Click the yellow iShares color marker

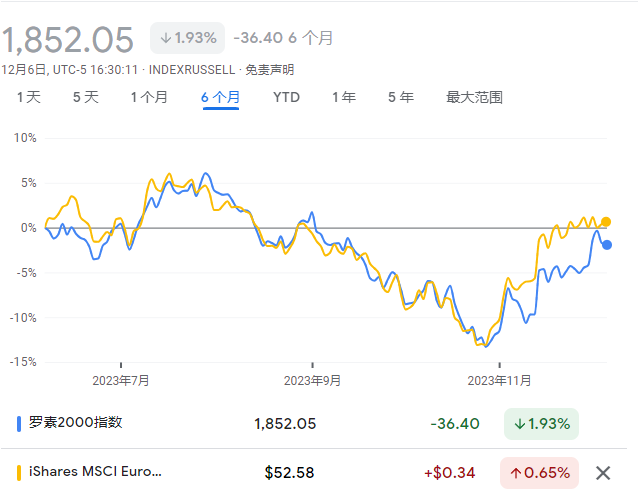(x=19, y=472)
